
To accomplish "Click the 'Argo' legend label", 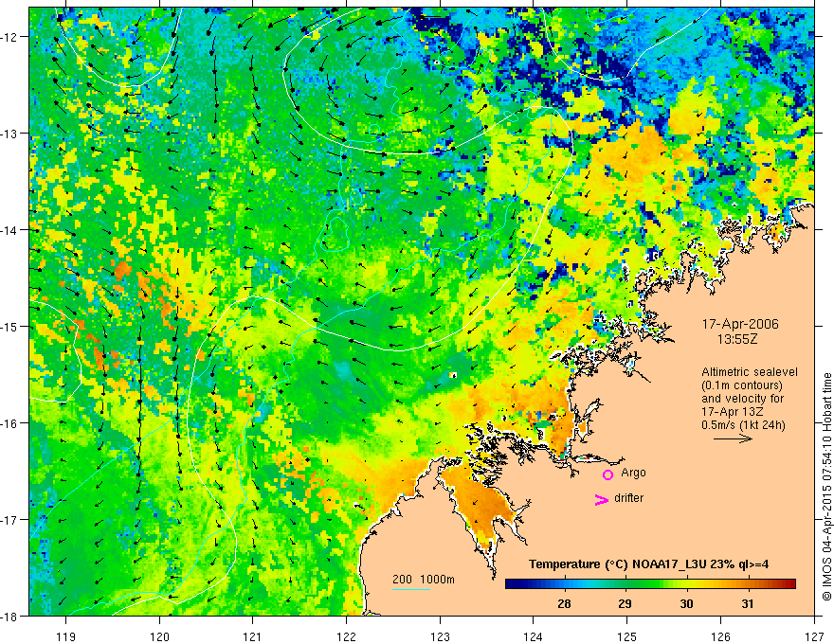I will (x=633, y=473).
